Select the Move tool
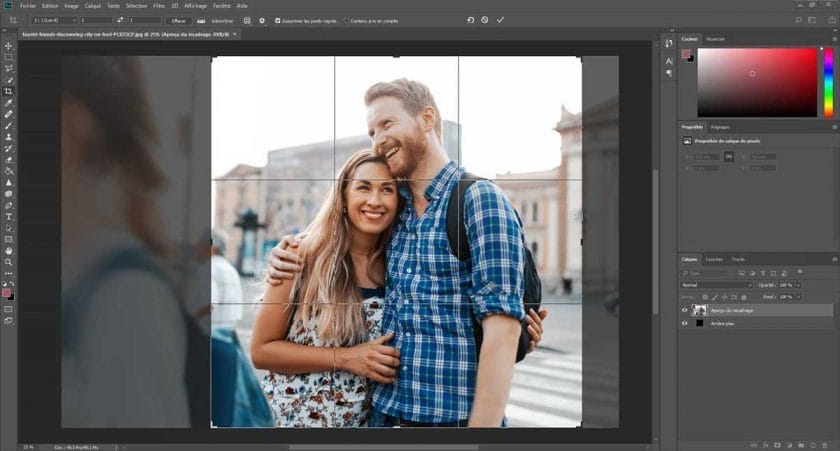 pos(9,46)
